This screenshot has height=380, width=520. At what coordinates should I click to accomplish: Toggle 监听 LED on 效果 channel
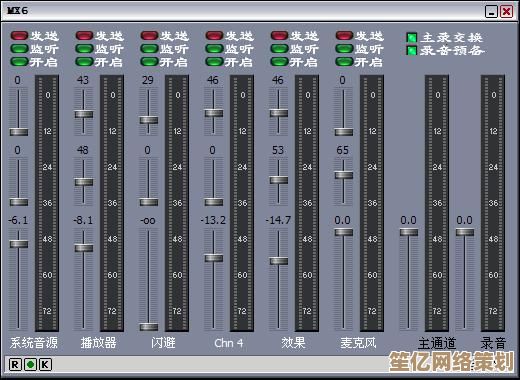279,49
